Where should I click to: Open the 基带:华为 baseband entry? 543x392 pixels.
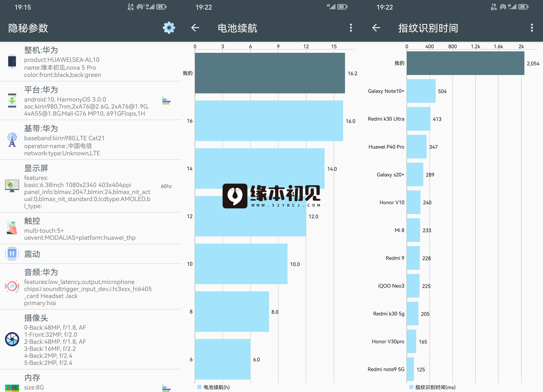90,140
